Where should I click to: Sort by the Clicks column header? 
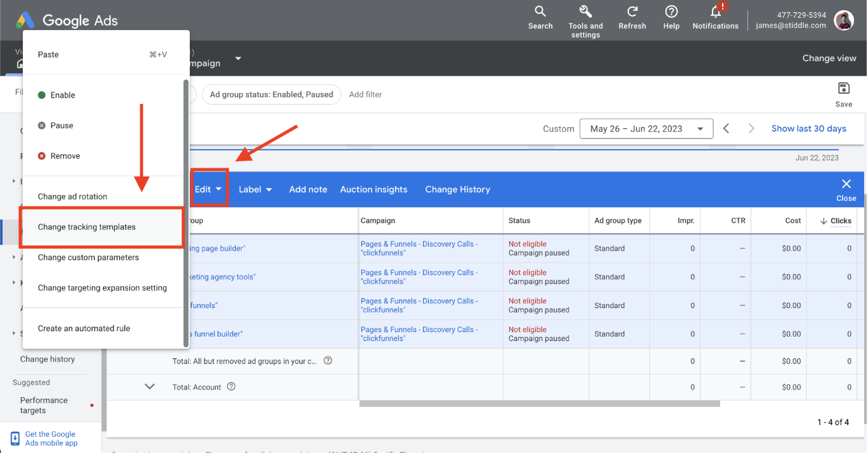coord(835,221)
